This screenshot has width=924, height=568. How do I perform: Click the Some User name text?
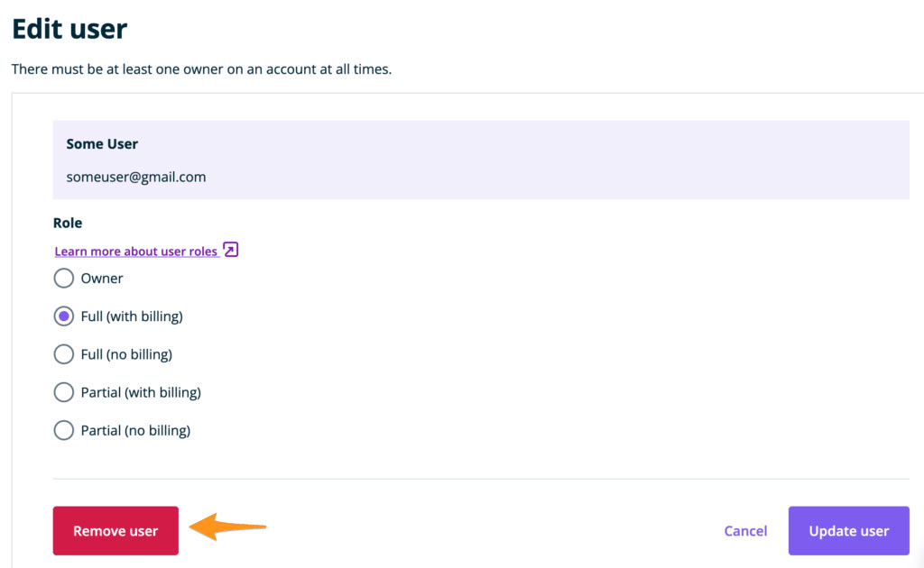(102, 144)
